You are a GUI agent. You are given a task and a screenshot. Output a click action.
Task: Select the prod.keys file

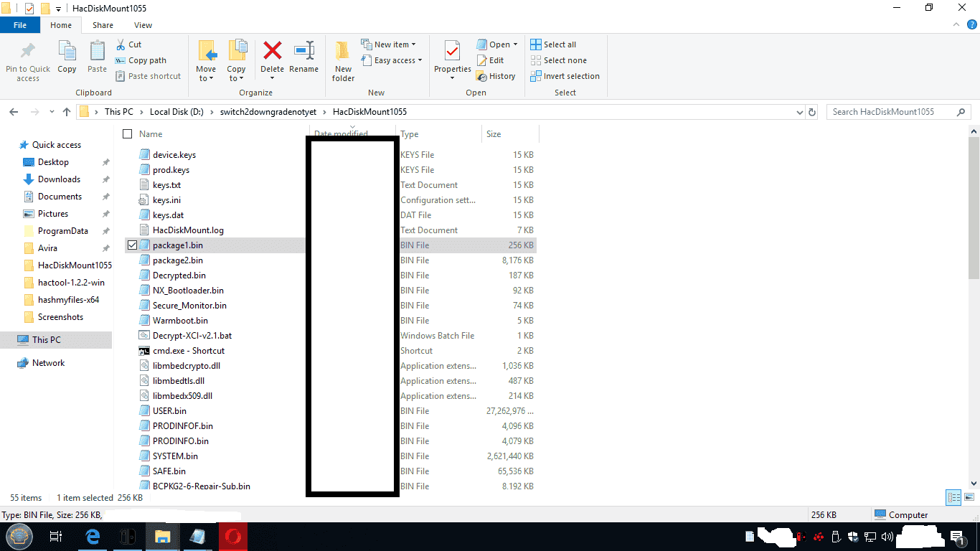[171, 170]
